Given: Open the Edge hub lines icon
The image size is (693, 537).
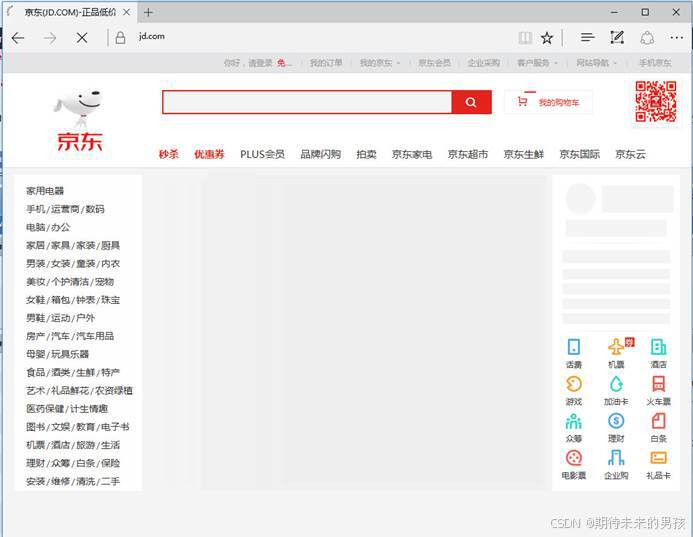Looking at the screenshot, I should click(587, 38).
